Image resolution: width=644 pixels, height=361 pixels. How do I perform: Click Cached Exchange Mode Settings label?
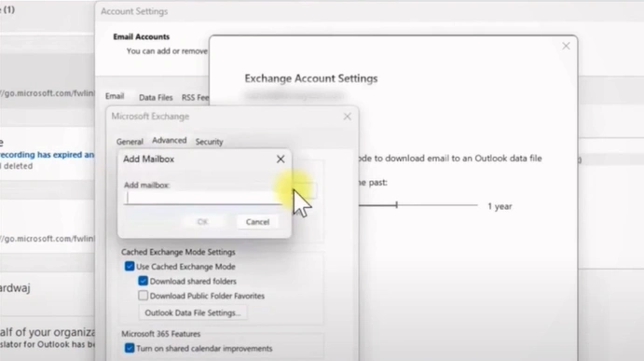(178, 252)
